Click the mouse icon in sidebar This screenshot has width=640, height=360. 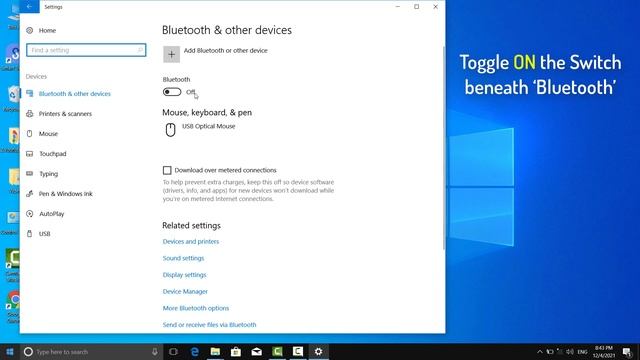[x=29, y=133]
